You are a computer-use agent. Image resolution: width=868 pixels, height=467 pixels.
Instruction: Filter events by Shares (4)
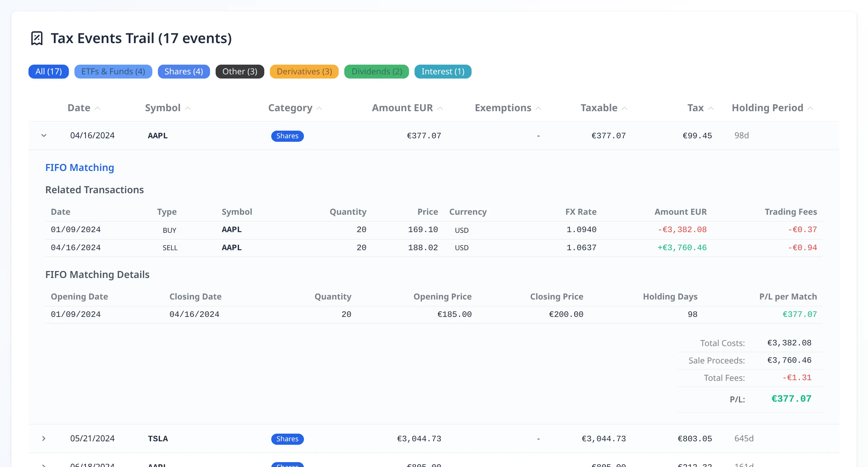184,72
